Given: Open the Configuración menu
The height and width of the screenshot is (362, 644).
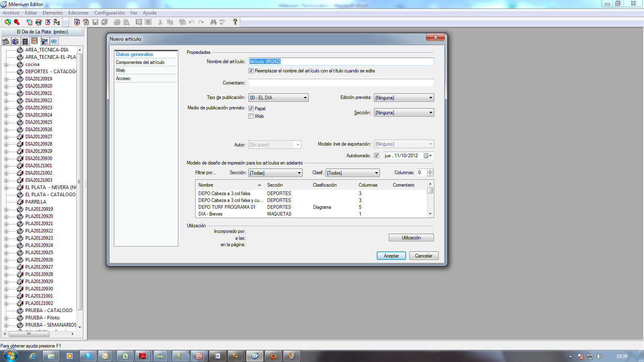Looking at the screenshot, I should point(109,13).
